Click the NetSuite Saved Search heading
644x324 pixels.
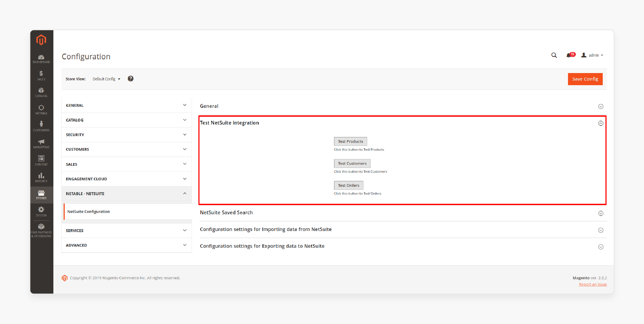226,213
